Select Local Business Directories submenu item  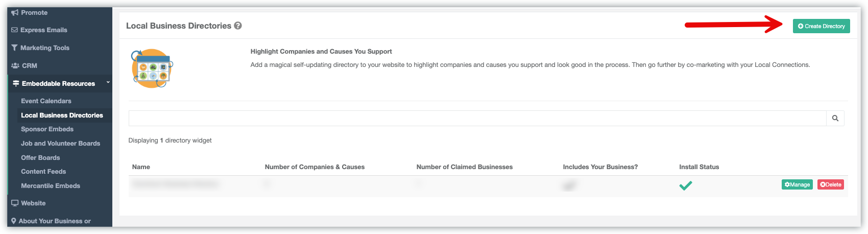62,115
